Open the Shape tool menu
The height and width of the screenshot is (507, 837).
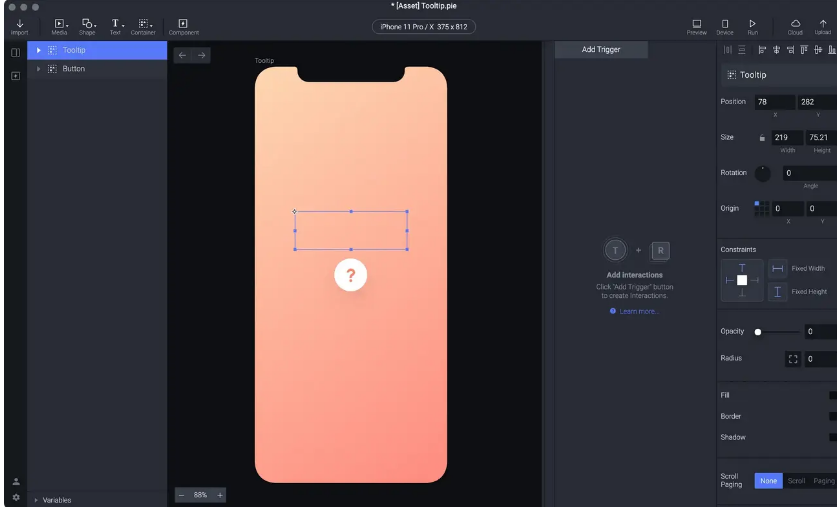tap(88, 27)
